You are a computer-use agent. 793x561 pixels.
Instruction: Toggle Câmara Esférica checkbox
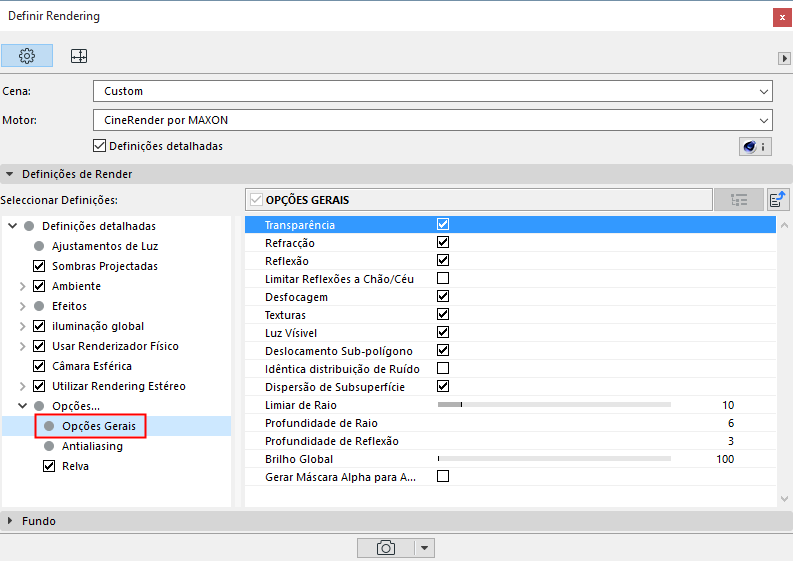pyautogui.click(x=39, y=366)
